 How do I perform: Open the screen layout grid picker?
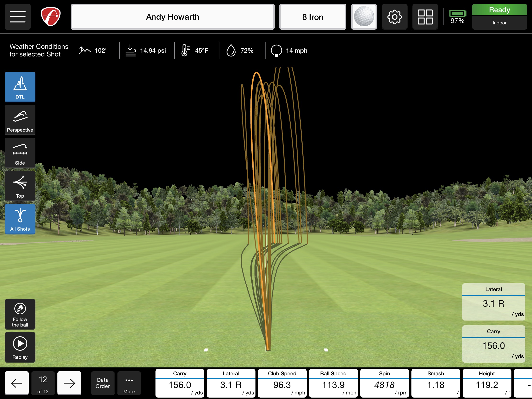425,17
